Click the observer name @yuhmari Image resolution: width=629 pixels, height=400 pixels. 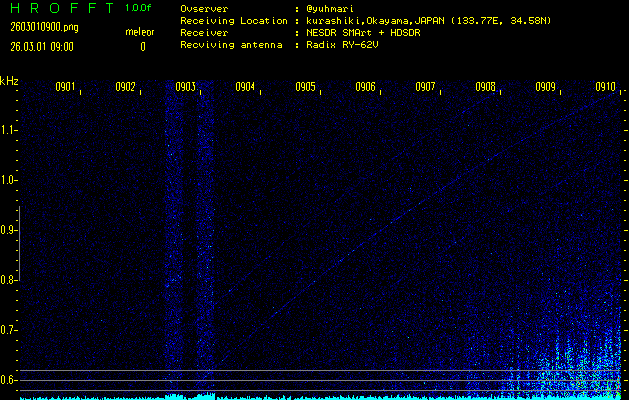330,9
